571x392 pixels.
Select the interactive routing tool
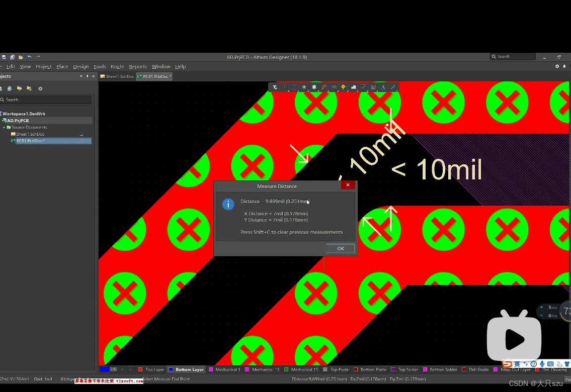pos(324,87)
